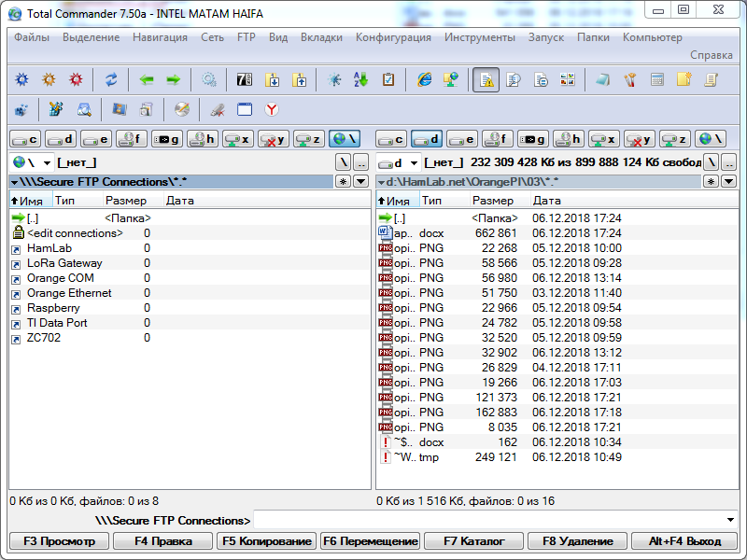Screen dimensions: 747x560
Task: Open the Конфигурация menu
Action: [393, 37]
